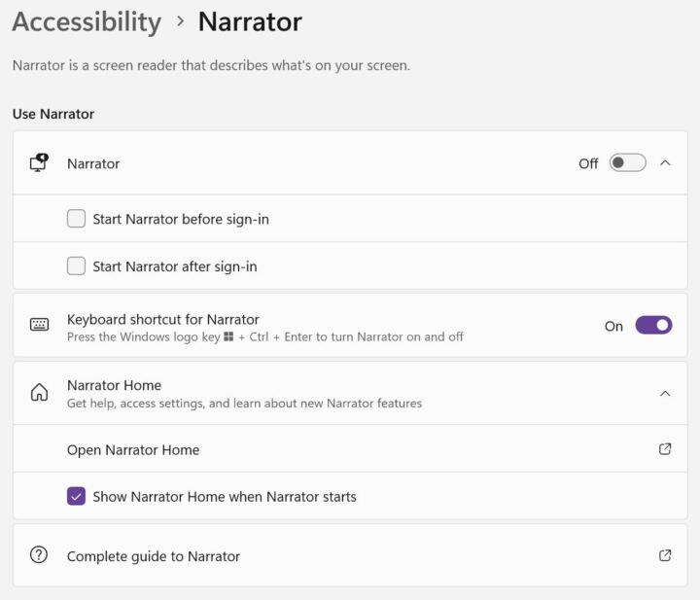Viewport: 700px width, 600px height.
Task: Open external link icon for Complete guide
Action: 665,555
